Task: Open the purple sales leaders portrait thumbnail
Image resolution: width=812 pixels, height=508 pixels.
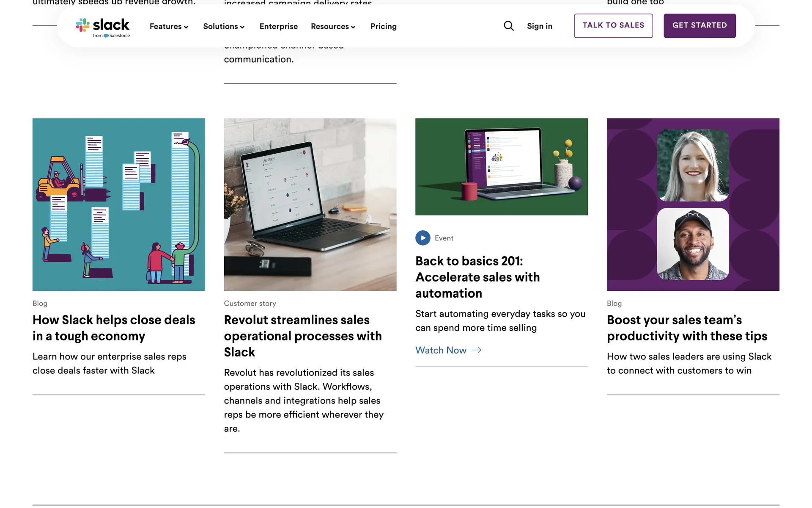Action: 693,204
